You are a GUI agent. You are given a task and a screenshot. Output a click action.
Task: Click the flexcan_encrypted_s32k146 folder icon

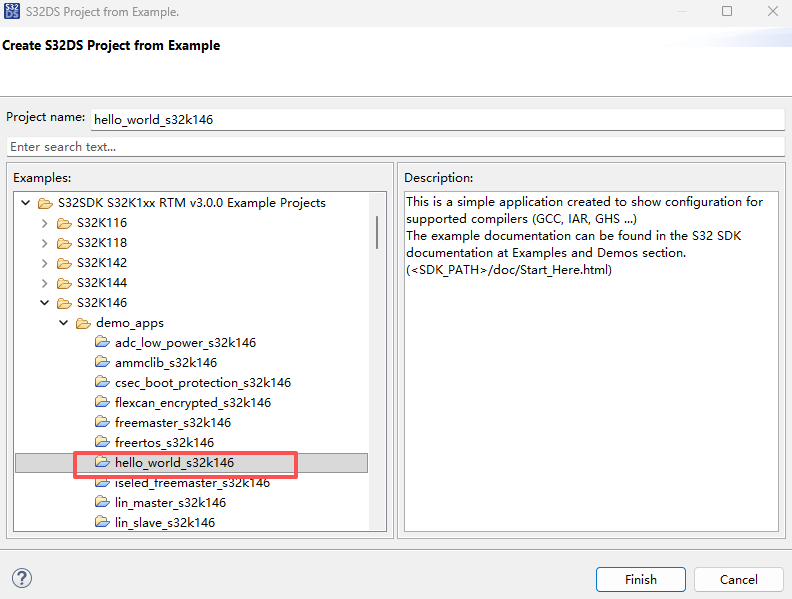click(103, 402)
